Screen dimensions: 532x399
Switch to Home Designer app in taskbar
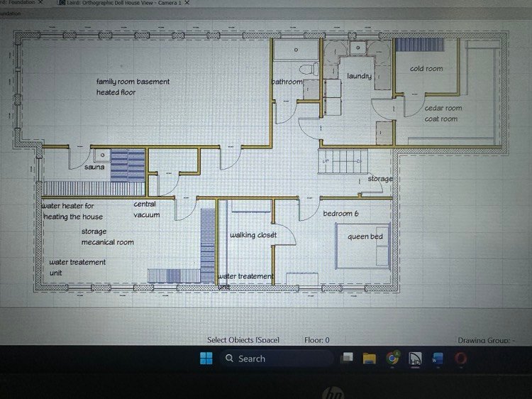pyautogui.click(x=415, y=359)
